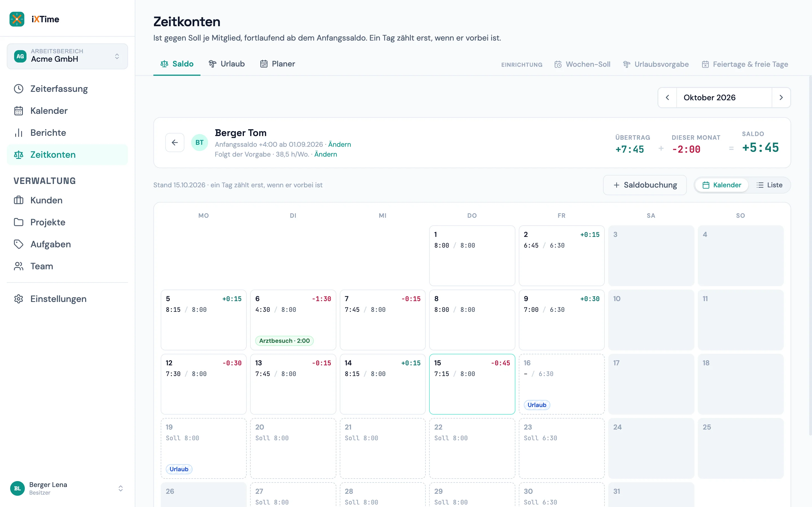Open the Berichte bar chart icon
812x507 pixels.
[x=18, y=133]
